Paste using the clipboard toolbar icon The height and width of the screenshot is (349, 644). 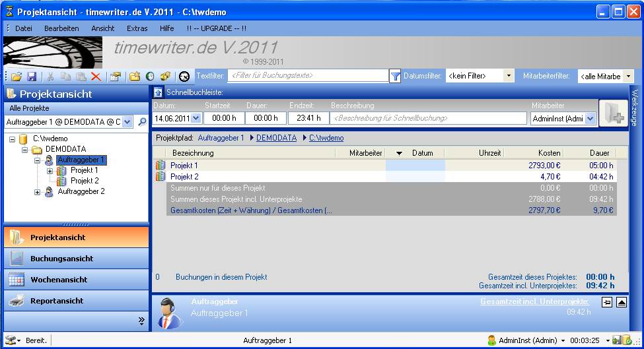(x=81, y=77)
